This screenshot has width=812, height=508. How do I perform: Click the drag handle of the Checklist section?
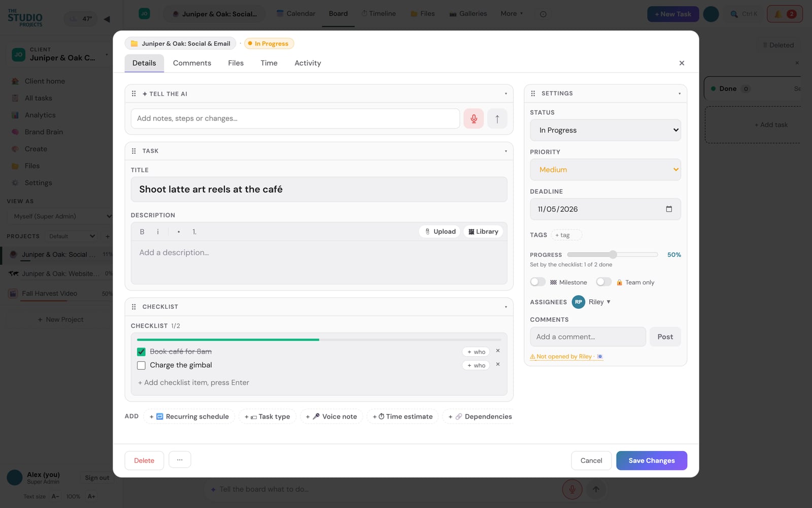point(134,307)
